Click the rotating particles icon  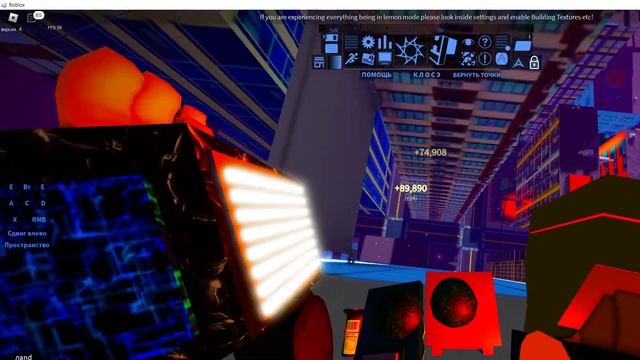468,59
